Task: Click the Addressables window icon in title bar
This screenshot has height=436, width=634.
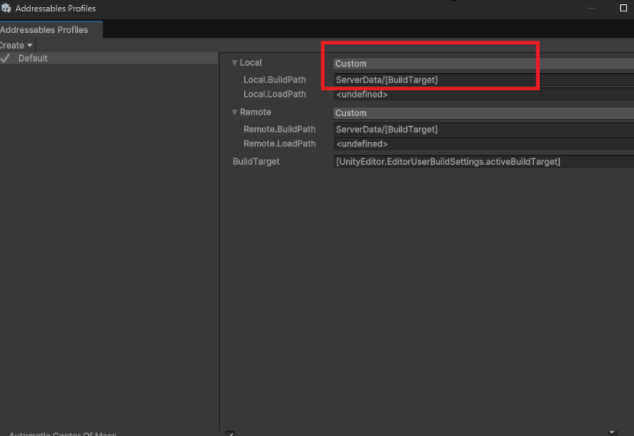Action: [x=6, y=8]
